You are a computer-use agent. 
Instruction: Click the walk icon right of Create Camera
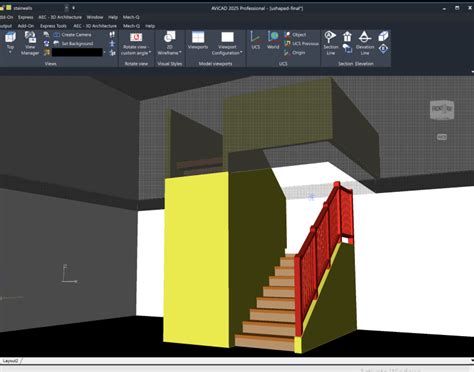point(112,35)
